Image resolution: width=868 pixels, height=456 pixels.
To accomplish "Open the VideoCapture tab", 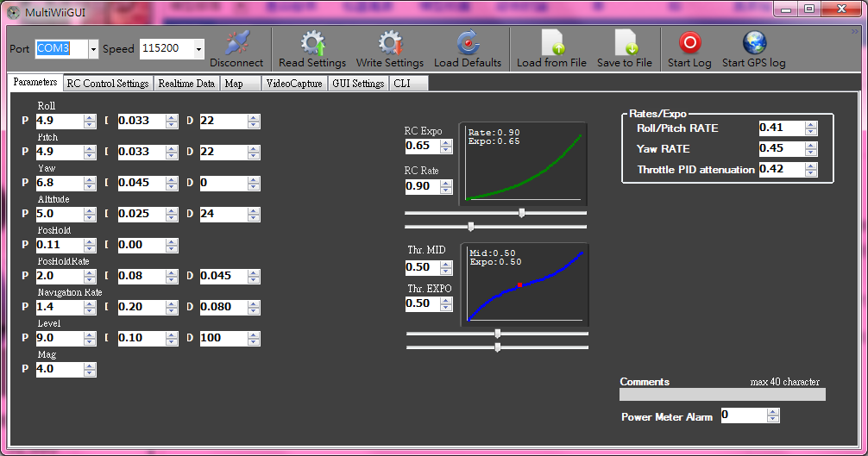I will coord(294,84).
